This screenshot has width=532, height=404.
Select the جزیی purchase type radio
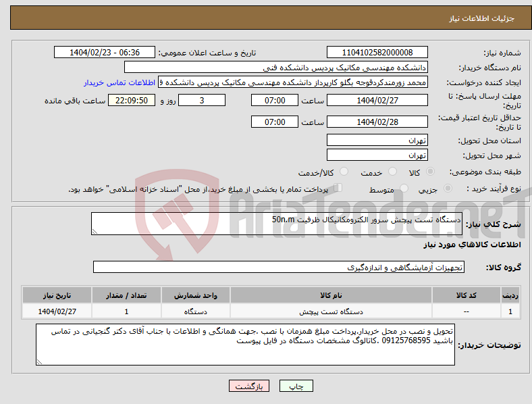click(x=448, y=188)
